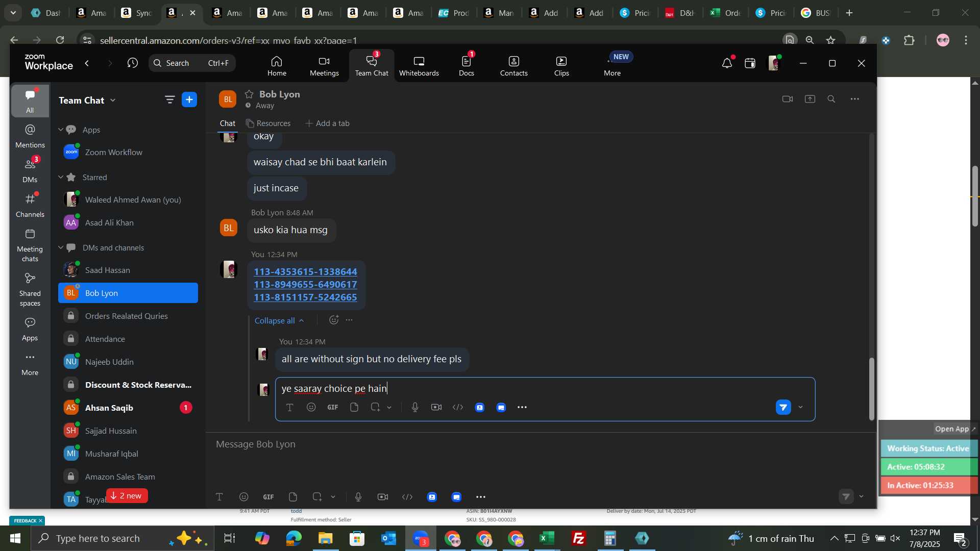The width and height of the screenshot is (980, 551).
Task: Open the Contacts tab
Action: pyautogui.click(x=513, y=66)
